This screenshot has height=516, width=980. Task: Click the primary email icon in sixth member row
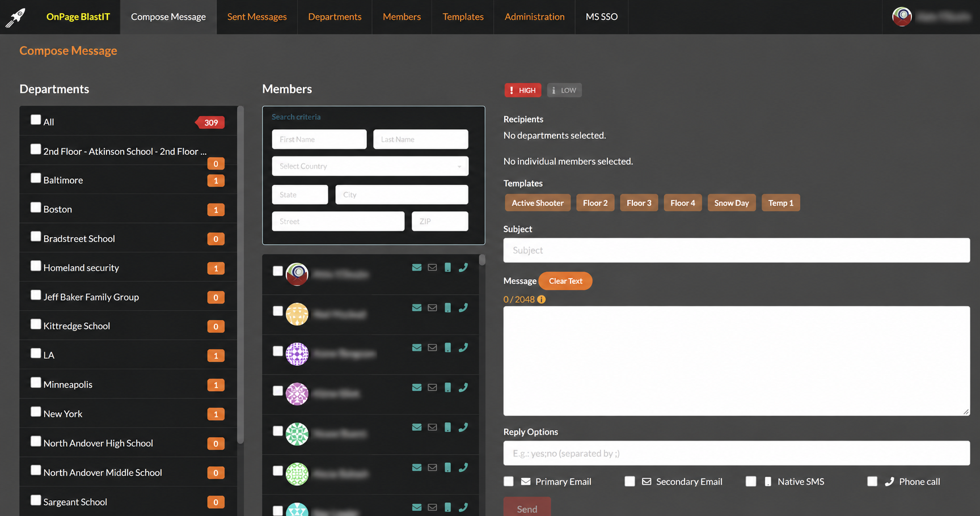click(417, 468)
